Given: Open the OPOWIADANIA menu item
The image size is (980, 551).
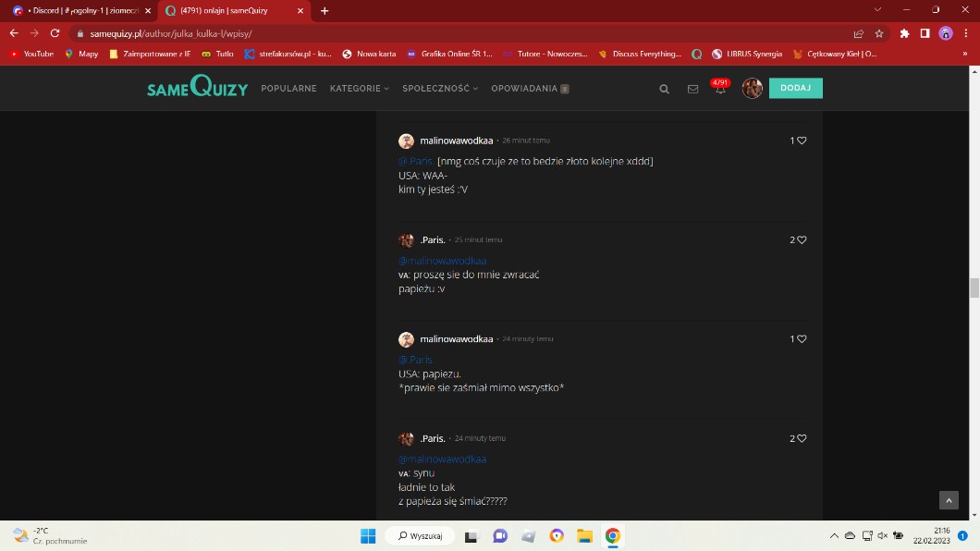Looking at the screenshot, I should 524,89.
